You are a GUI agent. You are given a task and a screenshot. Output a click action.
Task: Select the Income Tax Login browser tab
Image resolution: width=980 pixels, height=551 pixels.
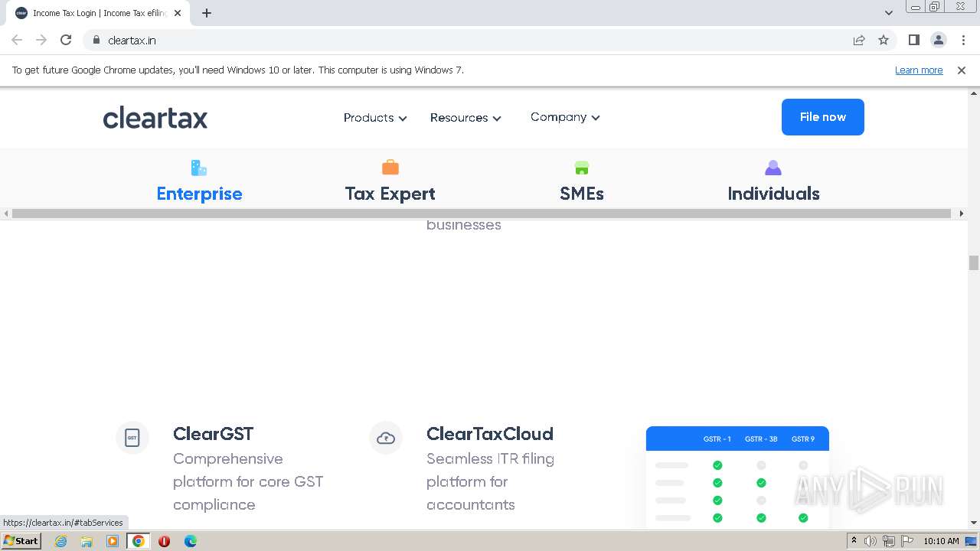pos(98,13)
